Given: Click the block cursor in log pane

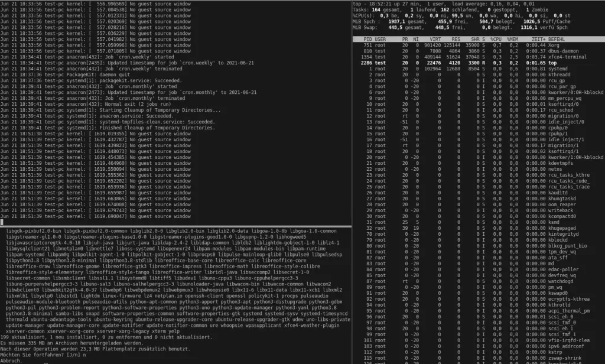Looking at the screenshot, I should pos(2,223).
